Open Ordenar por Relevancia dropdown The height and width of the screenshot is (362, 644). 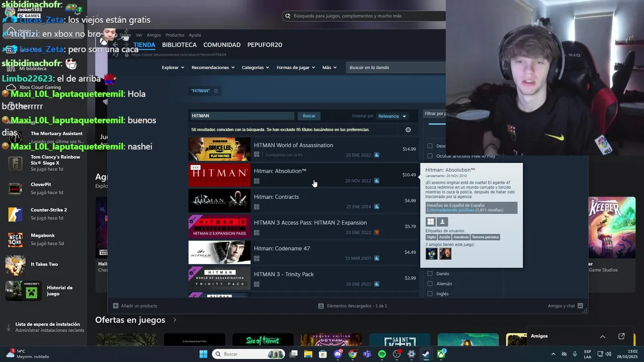click(392, 116)
